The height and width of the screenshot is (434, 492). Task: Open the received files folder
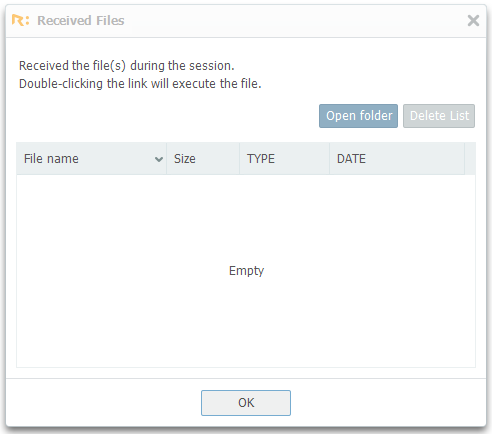[x=358, y=116]
